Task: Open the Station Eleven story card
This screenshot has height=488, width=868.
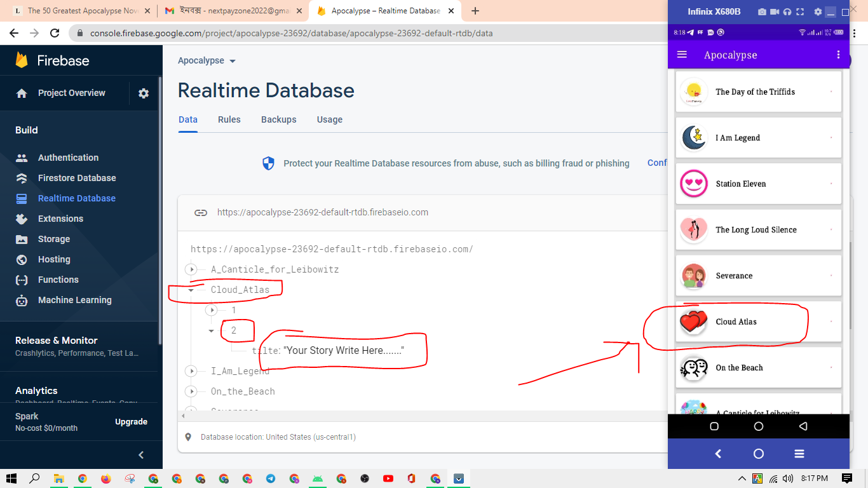Action: (x=758, y=184)
